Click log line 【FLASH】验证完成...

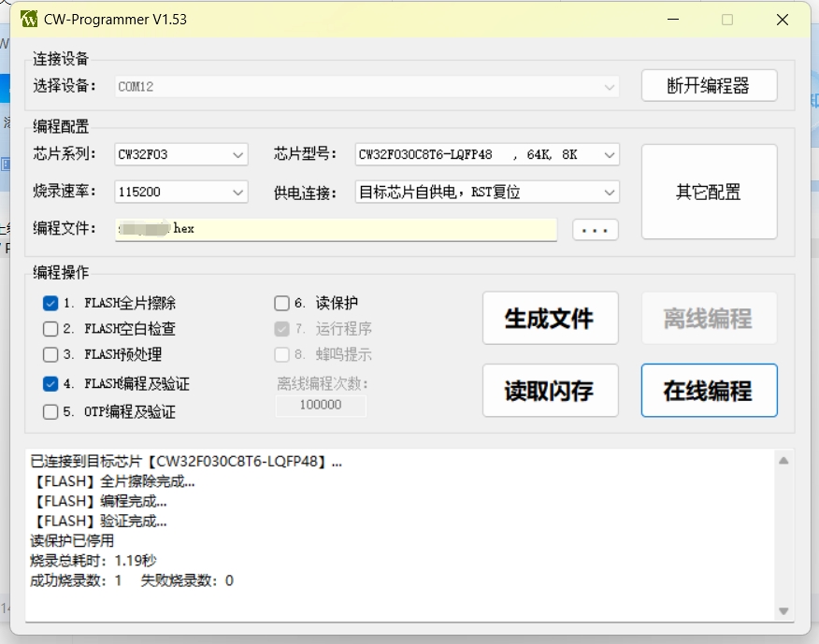click(99, 522)
